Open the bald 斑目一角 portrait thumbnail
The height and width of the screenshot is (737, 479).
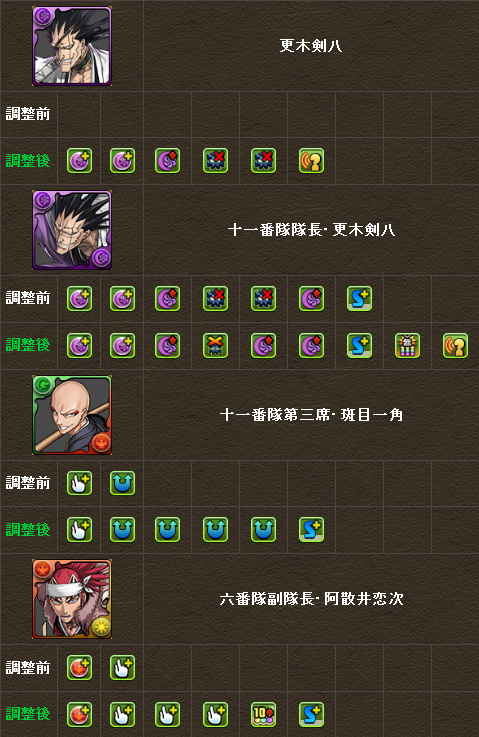coord(72,415)
